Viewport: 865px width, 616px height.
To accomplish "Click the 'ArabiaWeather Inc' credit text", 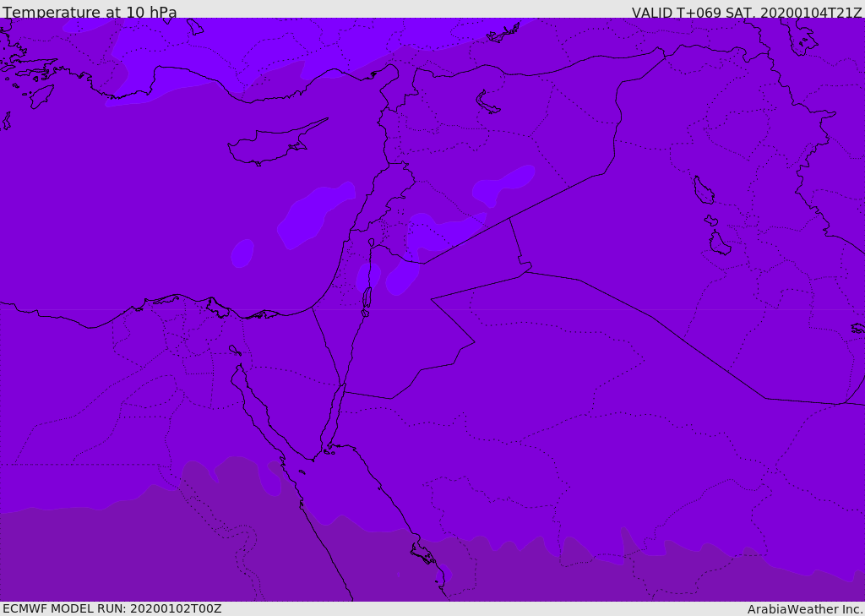I will pos(804,609).
